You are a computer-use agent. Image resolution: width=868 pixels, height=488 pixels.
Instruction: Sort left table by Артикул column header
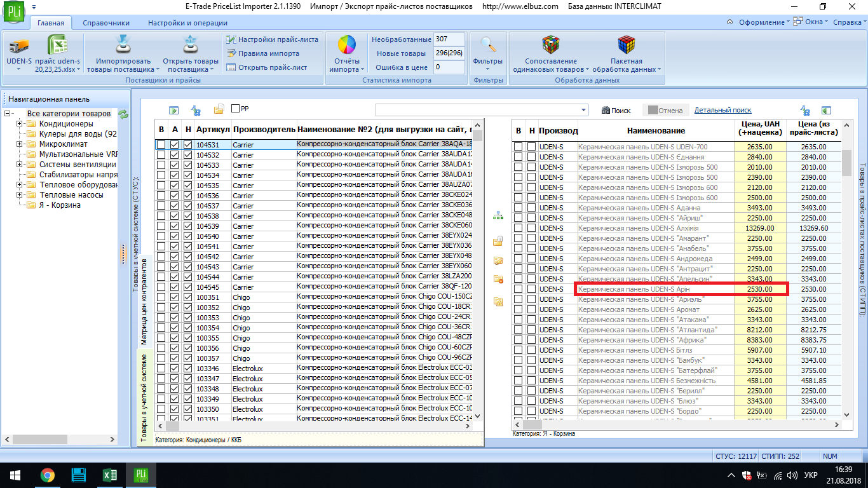213,130
